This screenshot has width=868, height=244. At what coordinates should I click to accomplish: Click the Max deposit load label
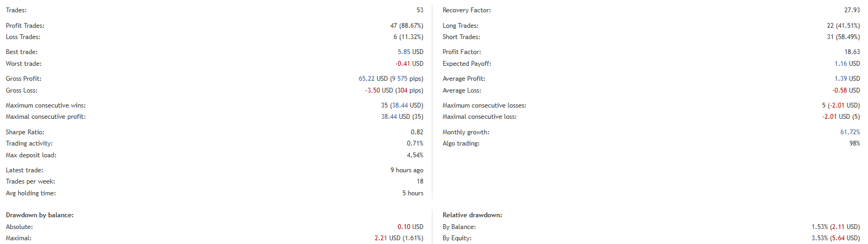click(31, 155)
